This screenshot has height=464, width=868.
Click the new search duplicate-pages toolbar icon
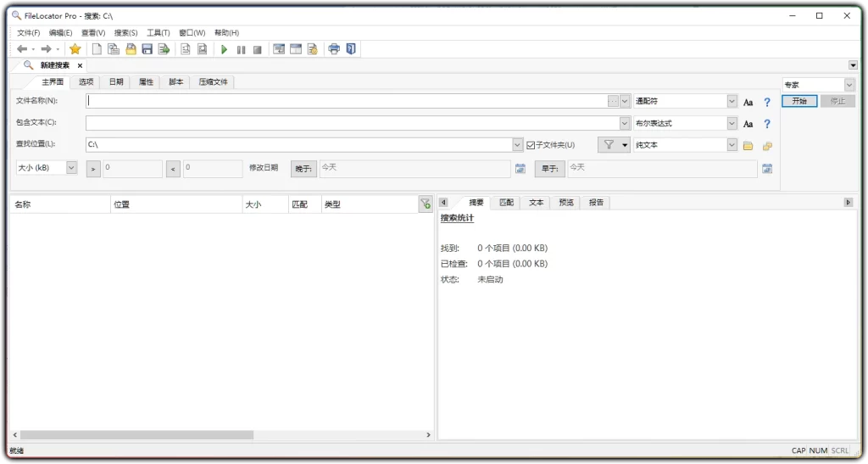click(114, 49)
